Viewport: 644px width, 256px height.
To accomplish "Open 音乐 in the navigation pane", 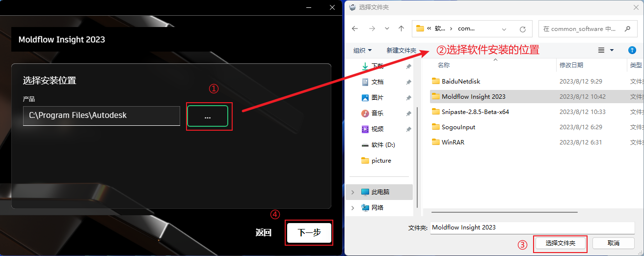I will tap(377, 113).
